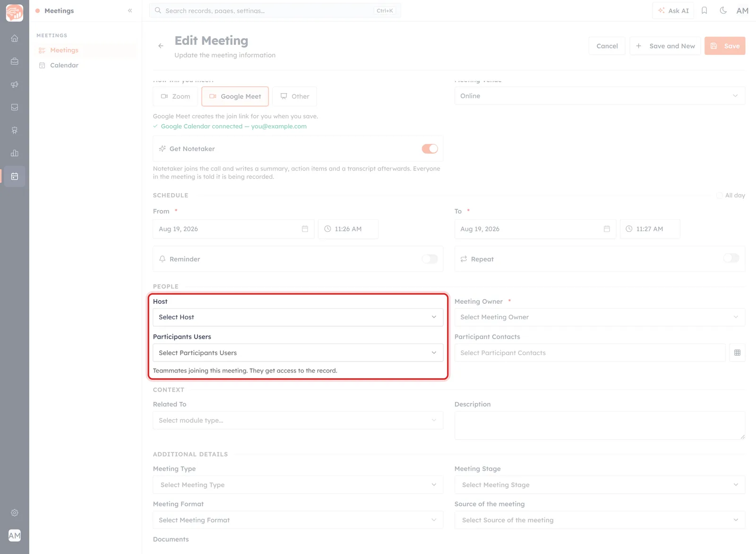756x554 pixels.
Task: Enable the Reminder switch
Action: (430, 259)
